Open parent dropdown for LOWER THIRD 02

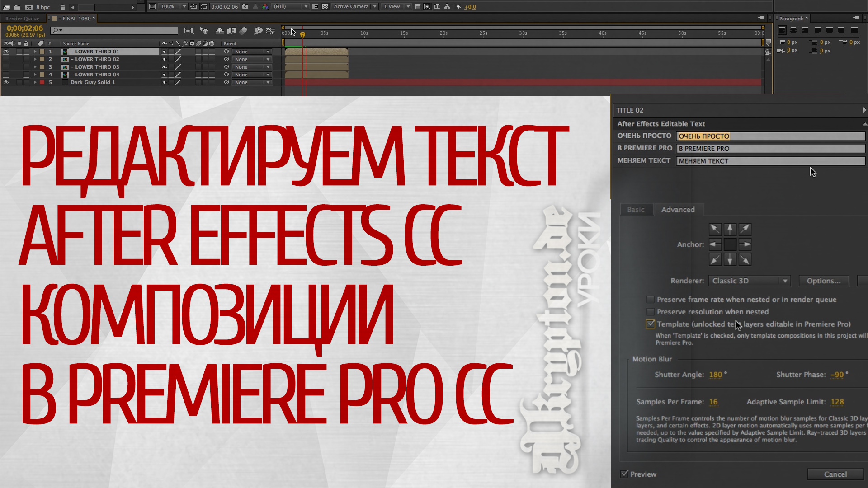click(252, 59)
